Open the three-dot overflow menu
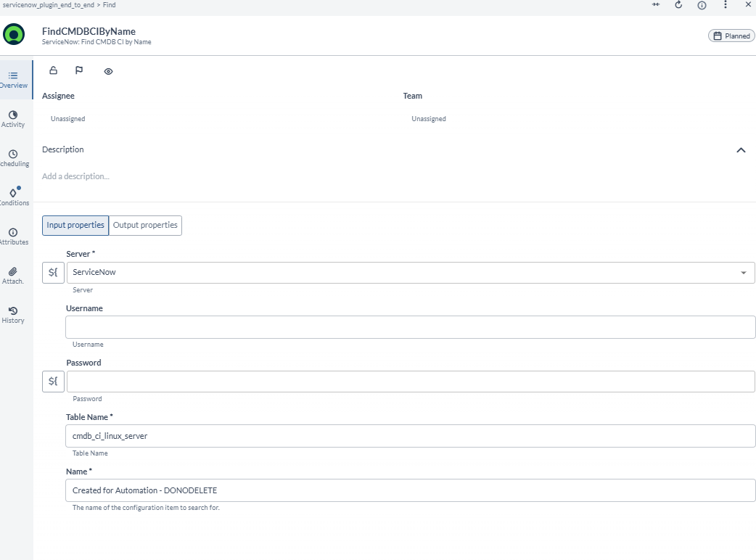 click(725, 5)
